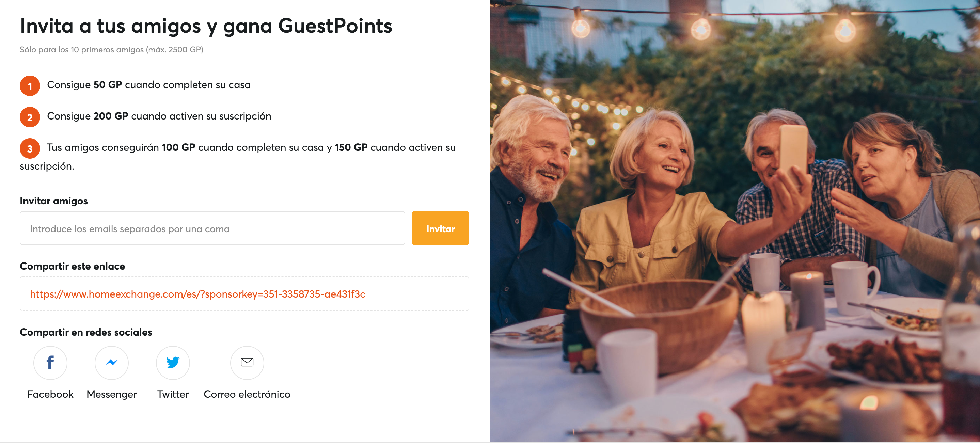Image resolution: width=980 pixels, height=446 pixels.
Task: Click the Messenger text label
Action: tap(111, 394)
